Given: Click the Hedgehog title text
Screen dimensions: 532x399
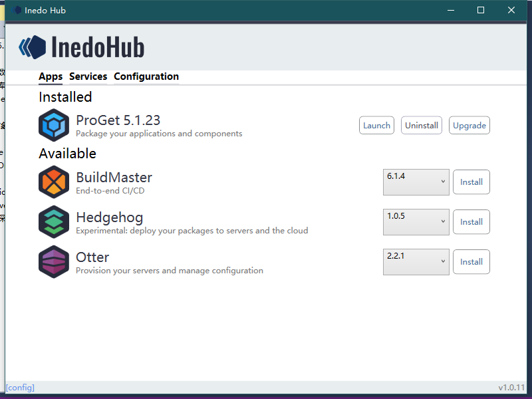Looking at the screenshot, I should coord(110,217).
